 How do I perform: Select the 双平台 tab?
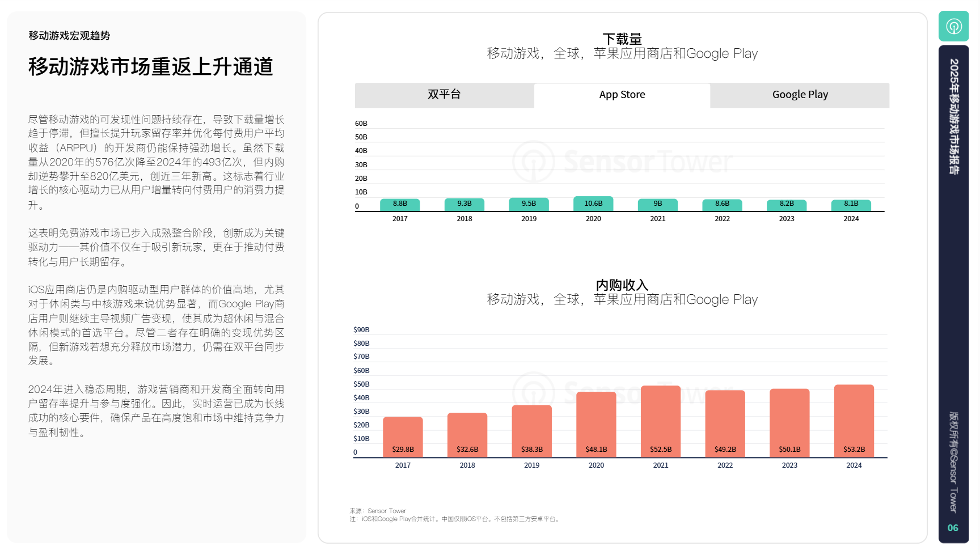coord(444,95)
